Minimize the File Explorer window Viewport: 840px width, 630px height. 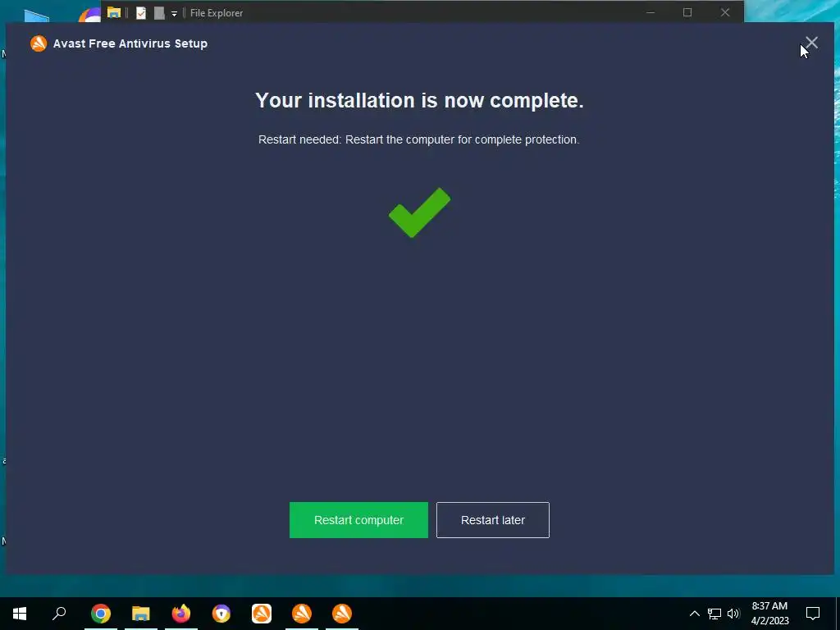[x=651, y=12]
